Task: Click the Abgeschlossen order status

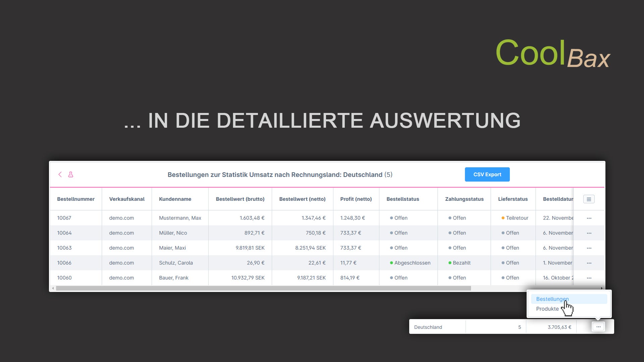Action: coord(410,263)
